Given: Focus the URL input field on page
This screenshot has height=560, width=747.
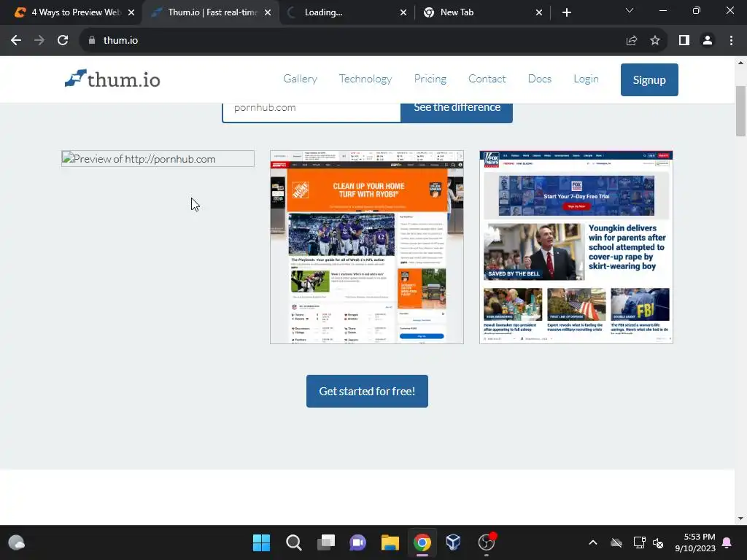Looking at the screenshot, I should pos(311,112).
